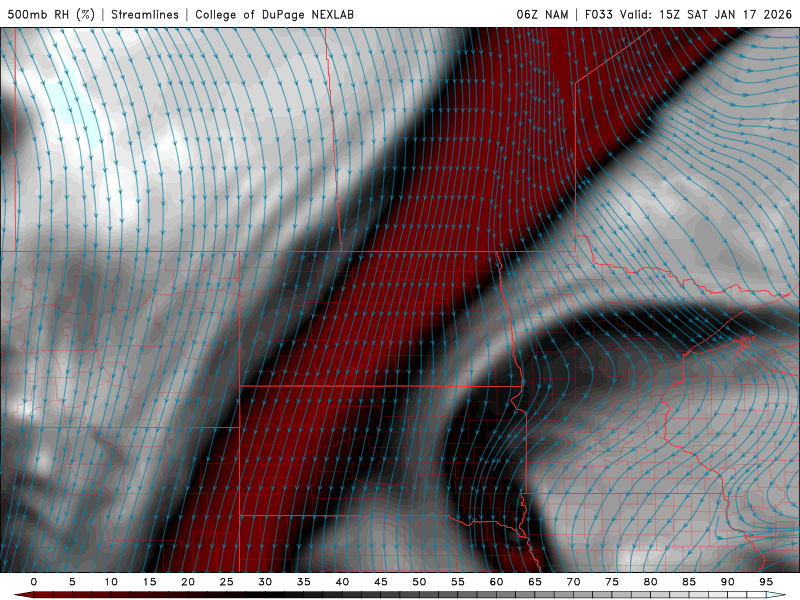Image resolution: width=800 pixels, height=600 pixels.
Task: Click the 25 value on the color scale
Action: click(227, 582)
